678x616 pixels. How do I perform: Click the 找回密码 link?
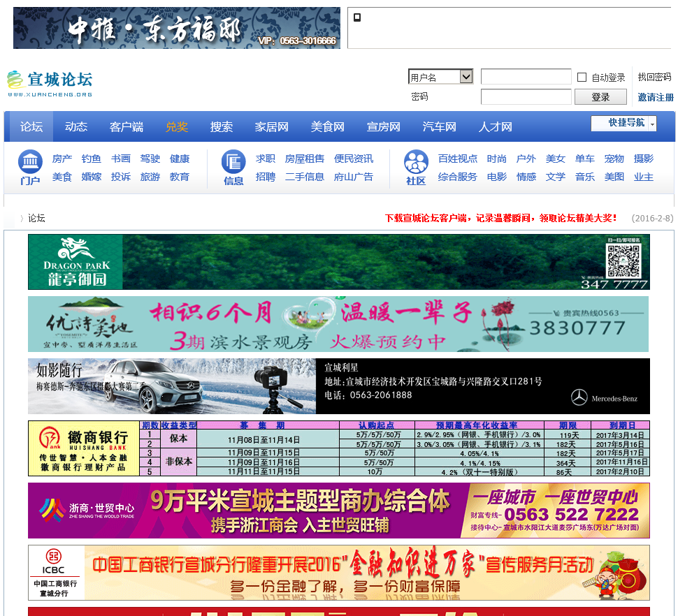[x=655, y=77]
